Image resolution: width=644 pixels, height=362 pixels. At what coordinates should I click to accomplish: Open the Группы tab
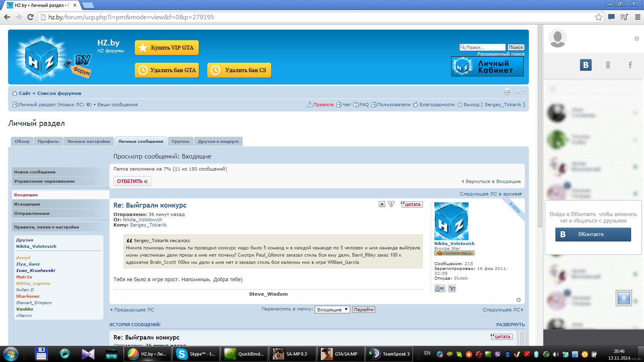point(181,141)
